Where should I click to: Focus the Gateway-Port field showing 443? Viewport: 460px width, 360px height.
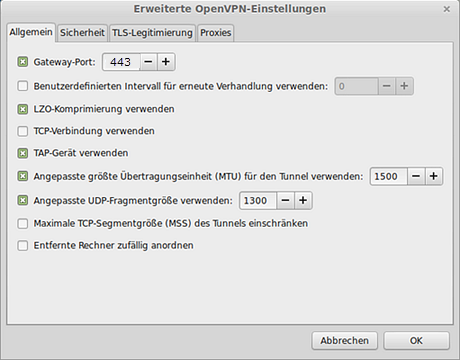click(x=121, y=62)
